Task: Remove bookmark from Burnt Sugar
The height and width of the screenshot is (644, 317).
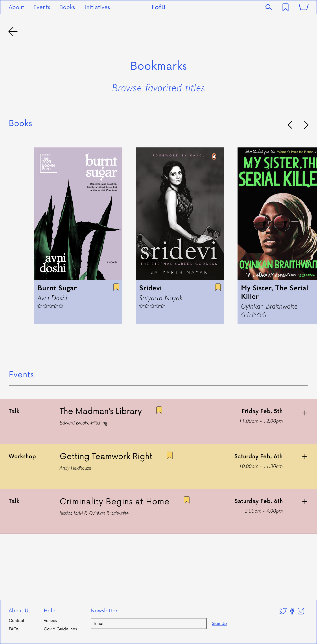Action: tap(116, 287)
